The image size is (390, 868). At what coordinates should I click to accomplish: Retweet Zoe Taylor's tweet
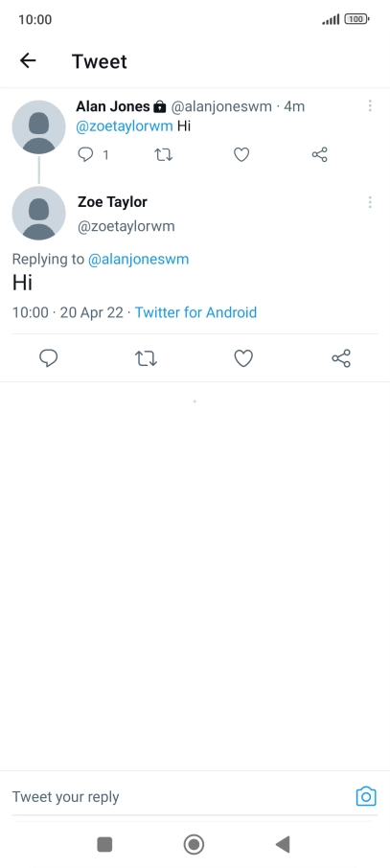pos(147,358)
